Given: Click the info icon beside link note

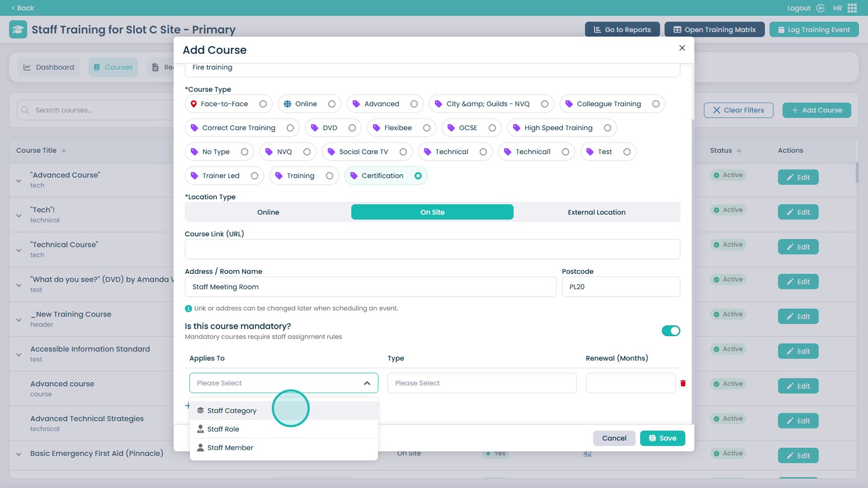Looking at the screenshot, I should pyautogui.click(x=188, y=309).
